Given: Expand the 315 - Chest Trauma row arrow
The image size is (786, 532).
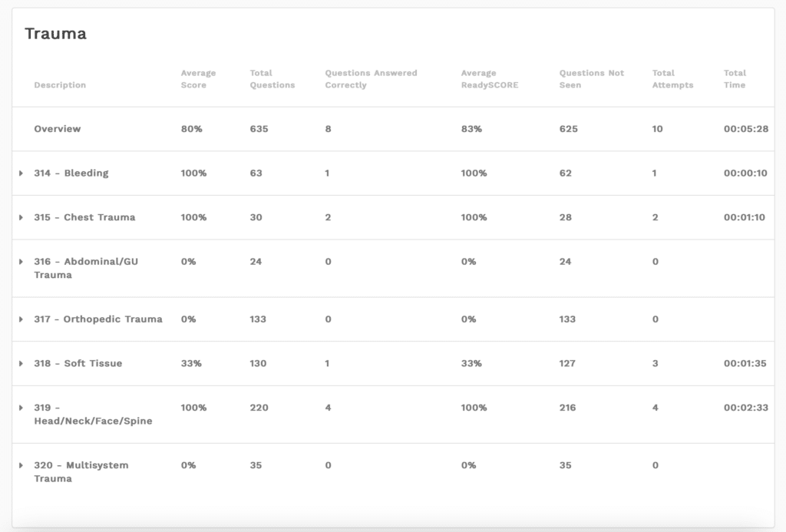Looking at the screenshot, I should (21, 218).
